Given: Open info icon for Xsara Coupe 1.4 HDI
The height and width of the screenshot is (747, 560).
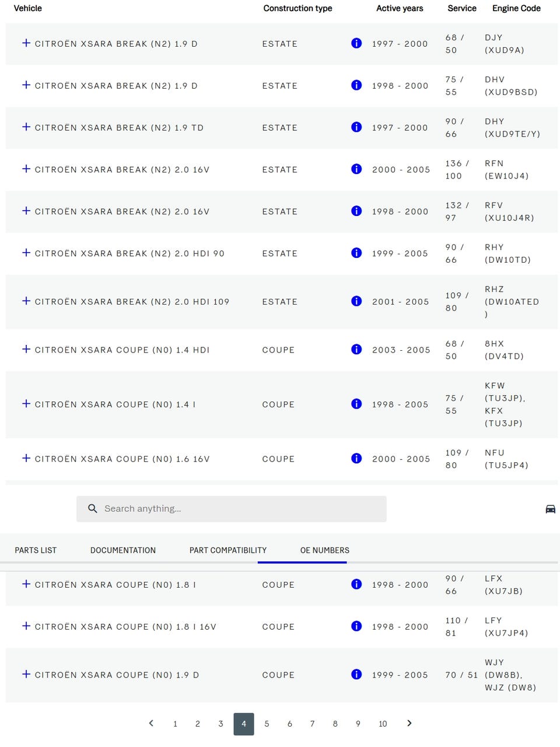Looking at the screenshot, I should [x=356, y=350].
